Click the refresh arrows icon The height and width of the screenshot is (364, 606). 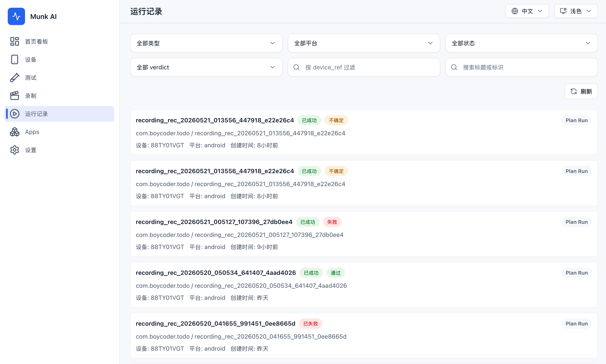574,92
